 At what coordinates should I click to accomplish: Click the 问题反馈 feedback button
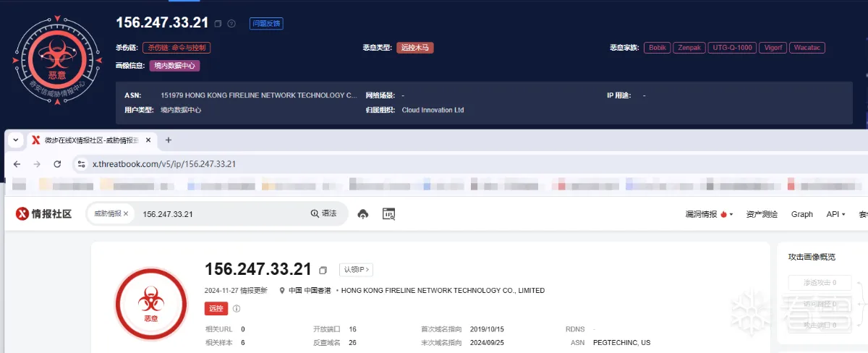pyautogui.click(x=266, y=23)
